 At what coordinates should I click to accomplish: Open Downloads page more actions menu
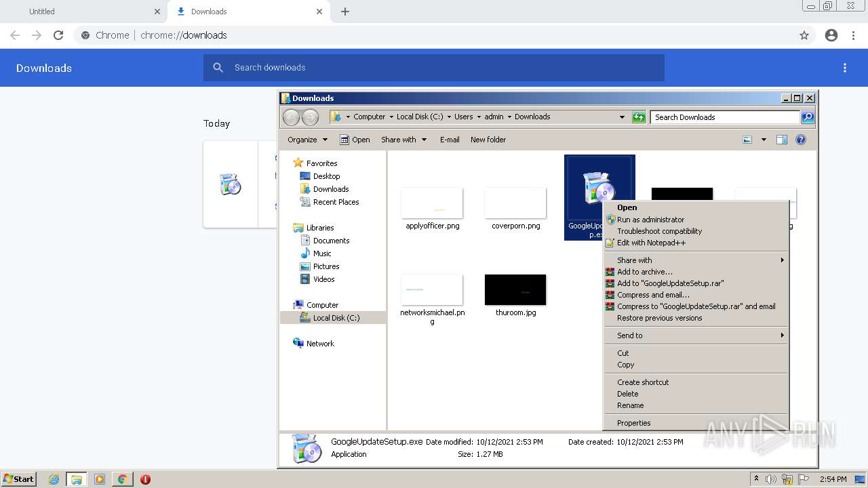[x=845, y=68]
